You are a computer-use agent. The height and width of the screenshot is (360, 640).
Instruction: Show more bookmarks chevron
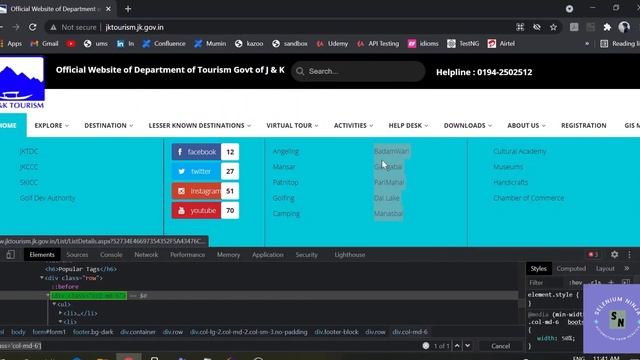click(x=587, y=44)
